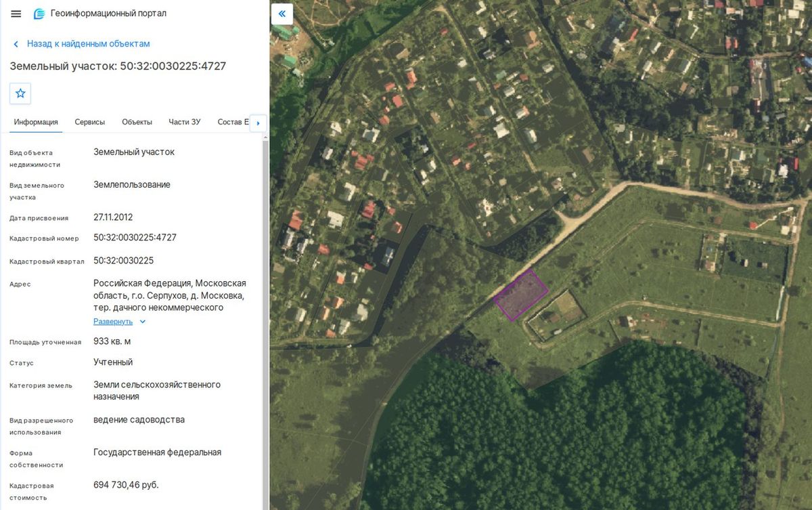The width and height of the screenshot is (812, 510).
Task: Add parcel to favorites with star icon
Action: (20, 93)
